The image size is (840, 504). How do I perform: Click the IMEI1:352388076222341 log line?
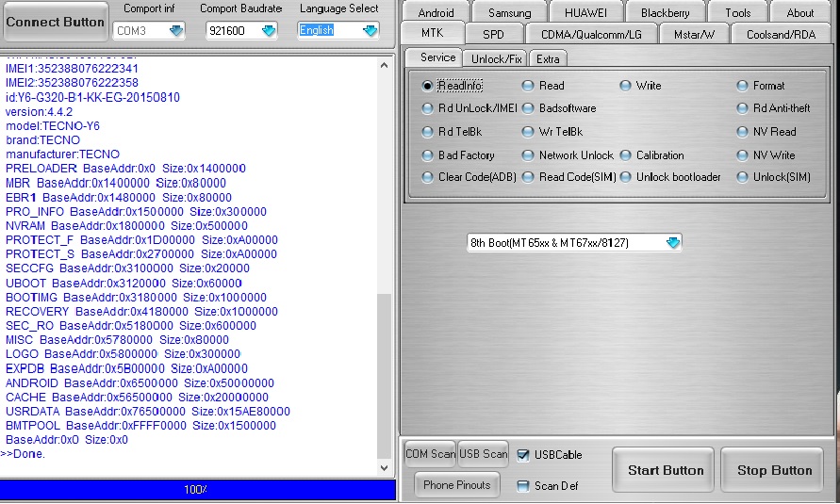[72, 69]
